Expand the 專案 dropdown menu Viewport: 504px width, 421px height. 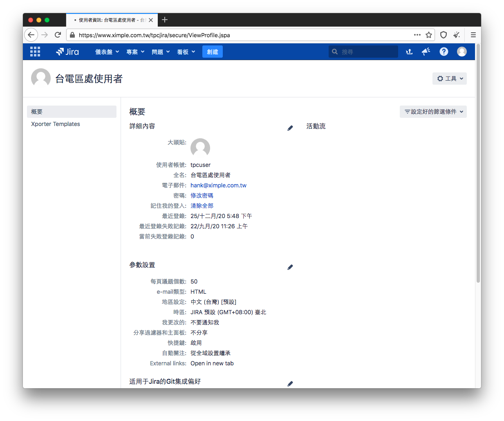point(135,52)
